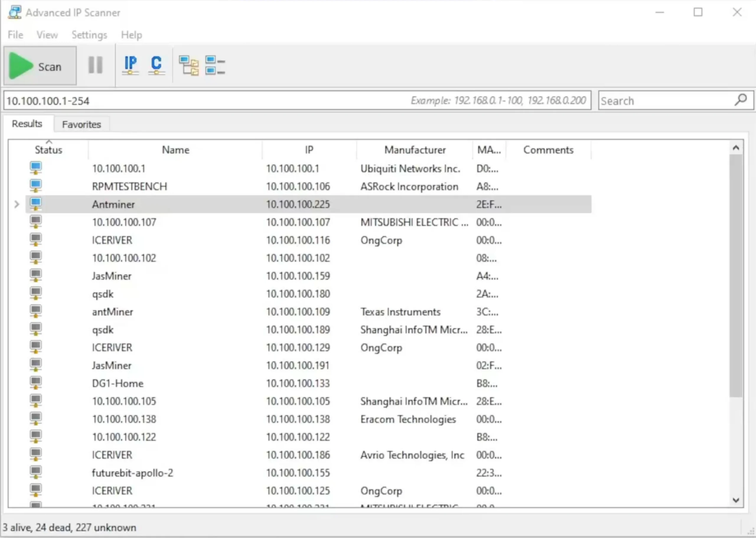
Task: Click the Texas Instruments manufacturer cell
Action: click(x=400, y=312)
